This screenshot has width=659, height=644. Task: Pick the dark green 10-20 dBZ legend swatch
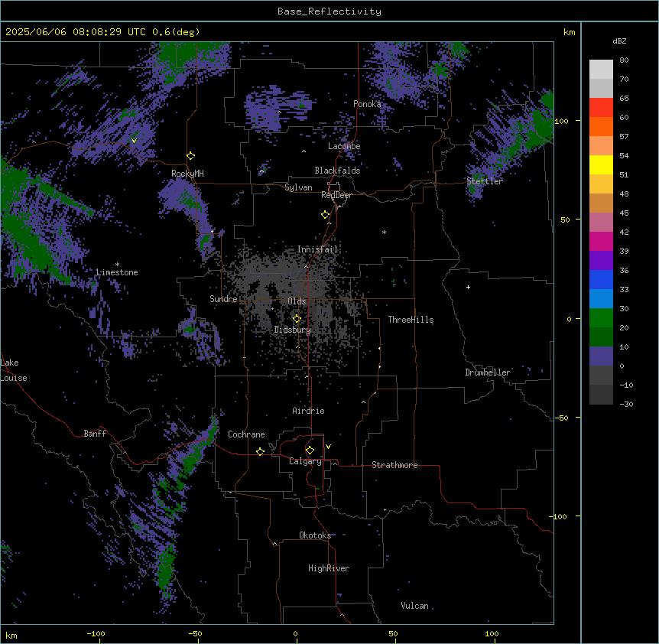pos(601,337)
